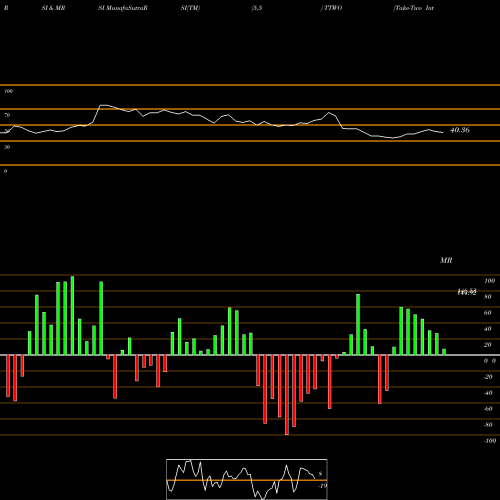Viewport: 500px width, 500px height.
Task: Click the SI(TM) header text
Action: pyautogui.click(x=190, y=8)
